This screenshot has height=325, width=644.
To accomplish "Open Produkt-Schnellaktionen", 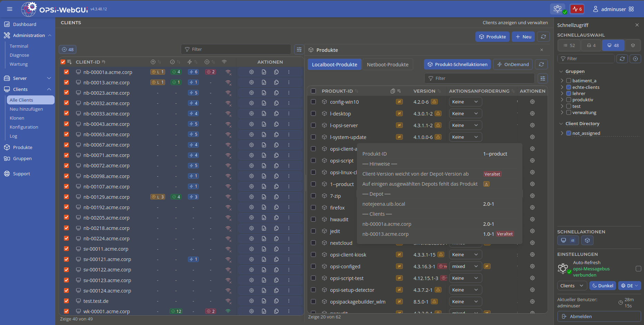I will pyautogui.click(x=457, y=64).
